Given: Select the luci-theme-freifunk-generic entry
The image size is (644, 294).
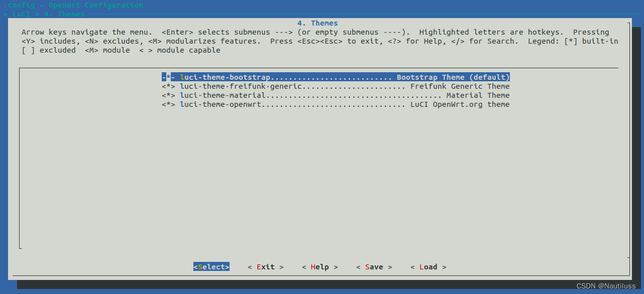Looking at the screenshot, I should point(336,86).
